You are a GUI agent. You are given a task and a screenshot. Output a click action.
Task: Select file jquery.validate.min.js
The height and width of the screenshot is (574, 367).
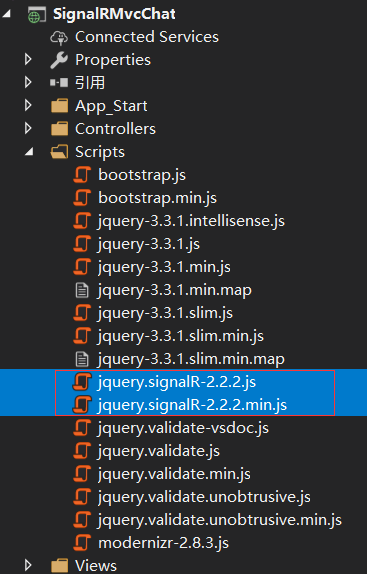(x=174, y=475)
